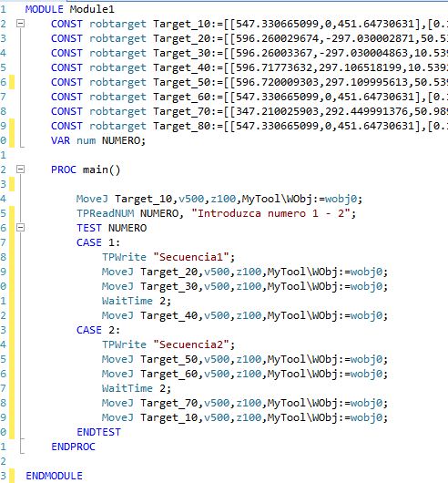Click the TPWrite "Secuencia2" line
The height and width of the screenshot is (483, 448).
168,344
